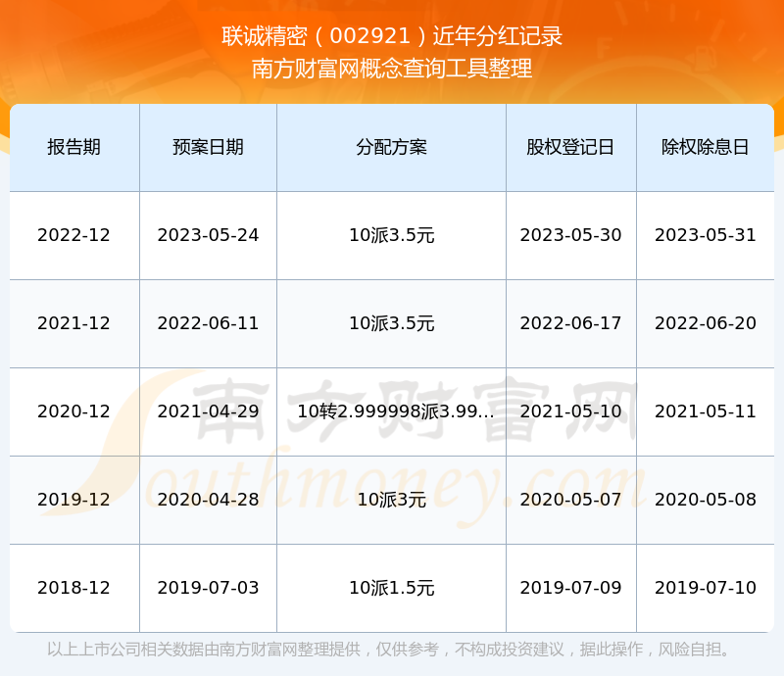The image size is (784, 676).
Task: Click proposal date 2019-07-03
Action: (x=208, y=588)
